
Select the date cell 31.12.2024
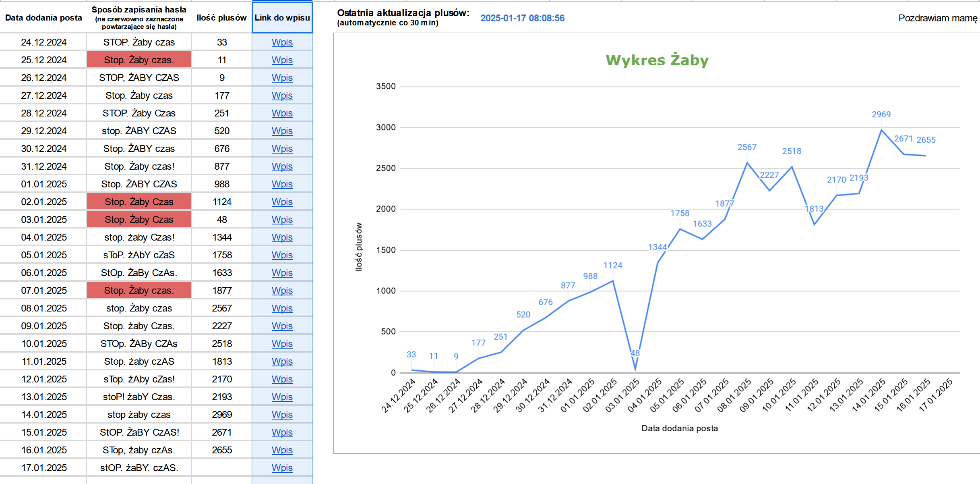click(x=43, y=166)
